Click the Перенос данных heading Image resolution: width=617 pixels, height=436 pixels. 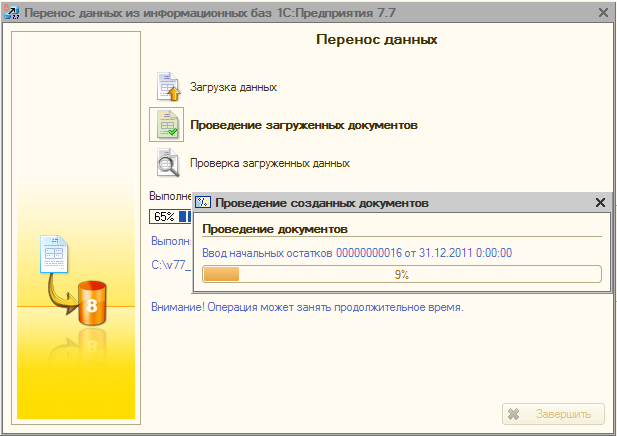tap(376, 41)
